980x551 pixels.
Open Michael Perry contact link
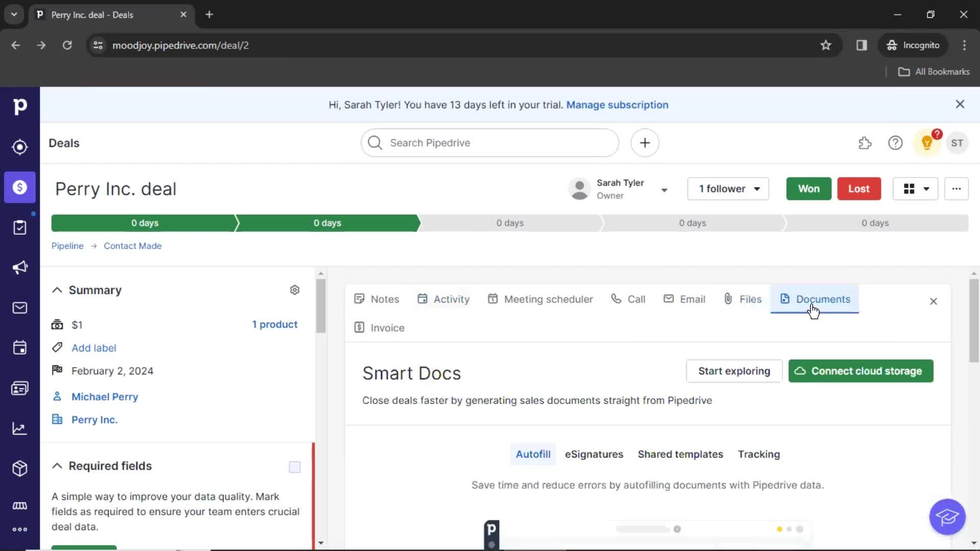click(105, 397)
